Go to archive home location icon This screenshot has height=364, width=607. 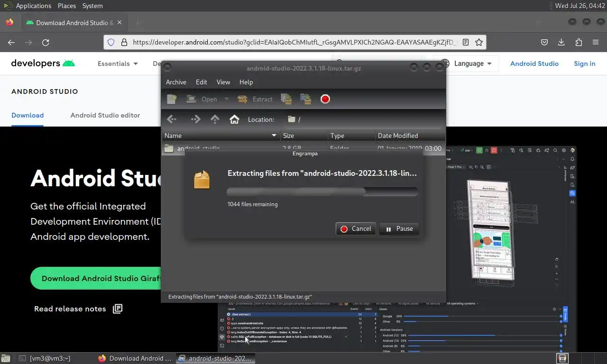click(234, 119)
